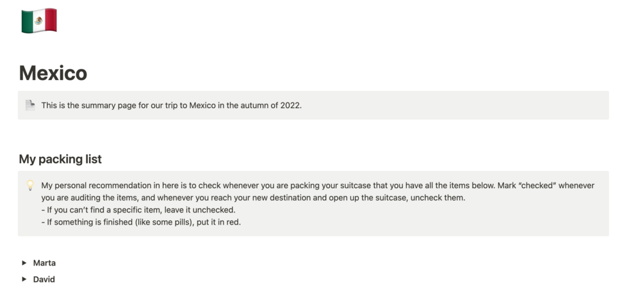This screenshot has height=297, width=644.
Task: Click the line about unchecked missing items
Action: click(138, 210)
